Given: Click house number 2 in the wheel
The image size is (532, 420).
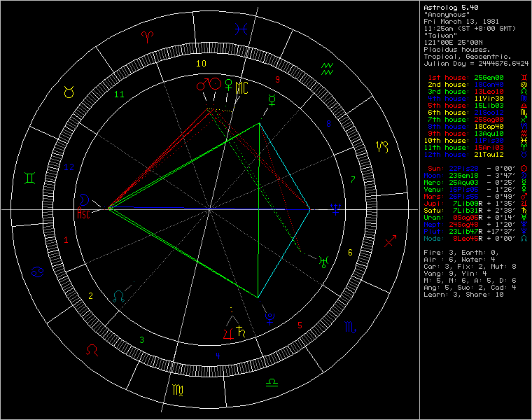Looking at the screenshot, I should tap(90, 296).
